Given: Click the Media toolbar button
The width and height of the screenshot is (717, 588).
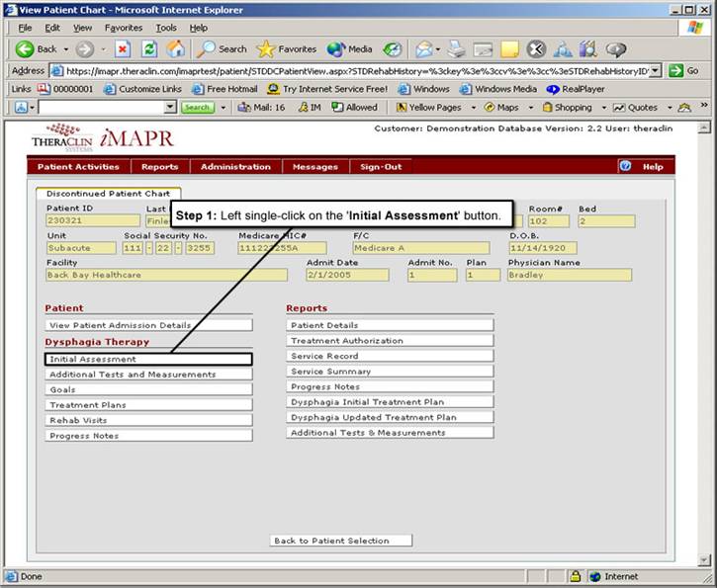Looking at the screenshot, I should (x=350, y=48).
